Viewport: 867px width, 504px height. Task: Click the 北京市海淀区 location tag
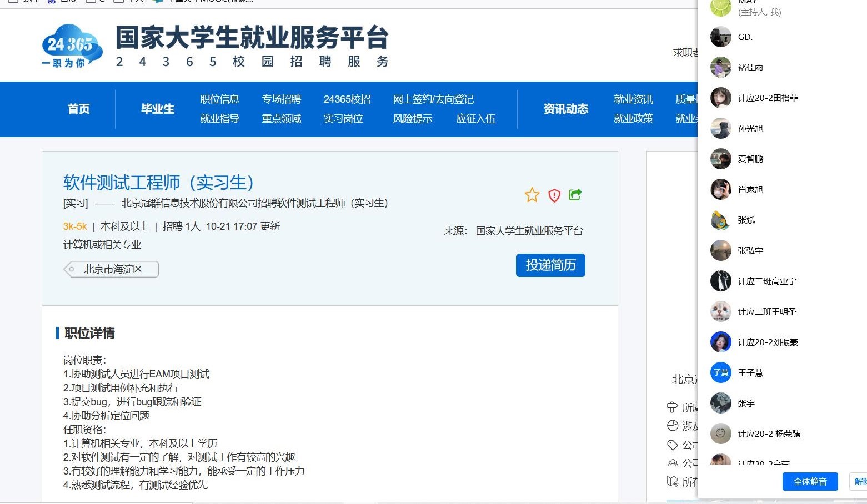pos(111,269)
